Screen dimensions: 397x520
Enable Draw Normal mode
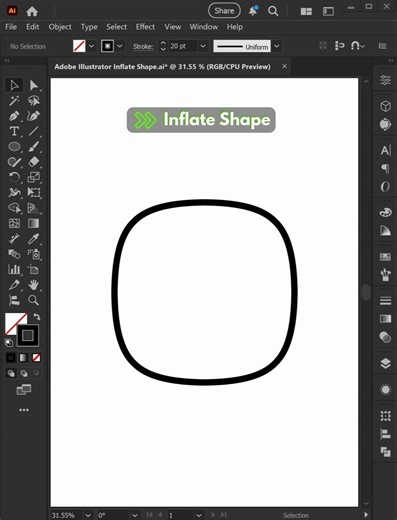coord(11,373)
